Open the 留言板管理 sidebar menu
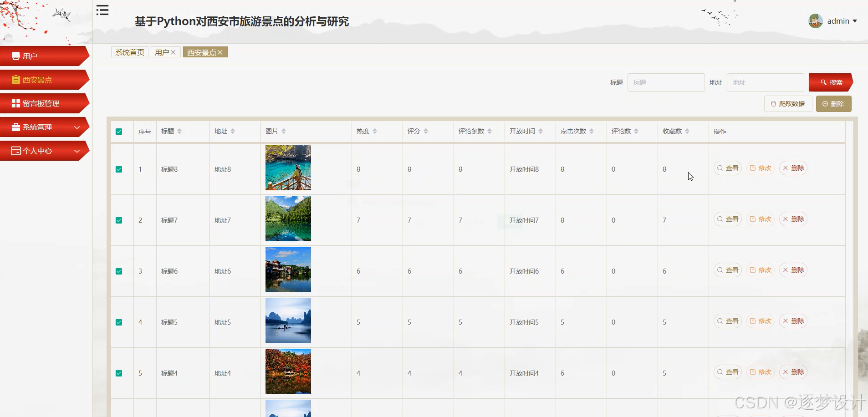The image size is (868, 417). pos(45,103)
